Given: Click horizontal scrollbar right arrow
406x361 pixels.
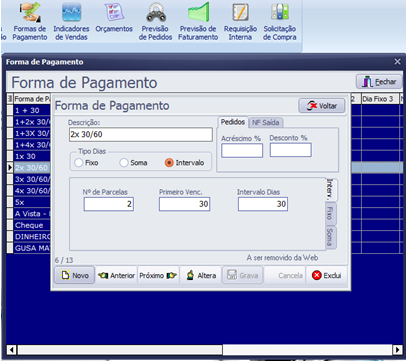Looking at the screenshot, I should (397, 350).
